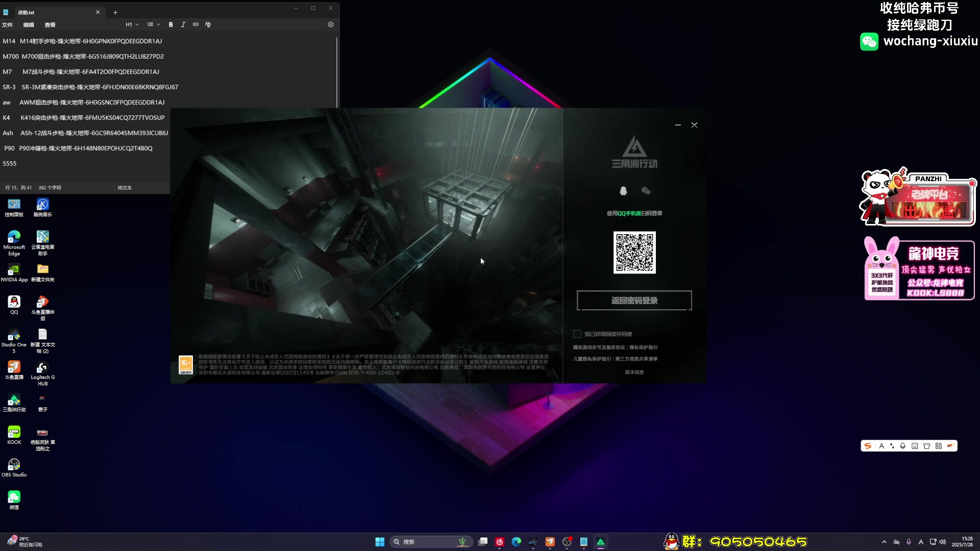Open the 编辑 menu in Notepad
The height and width of the screenshot is (551, 980).
(x=29, y=24)
